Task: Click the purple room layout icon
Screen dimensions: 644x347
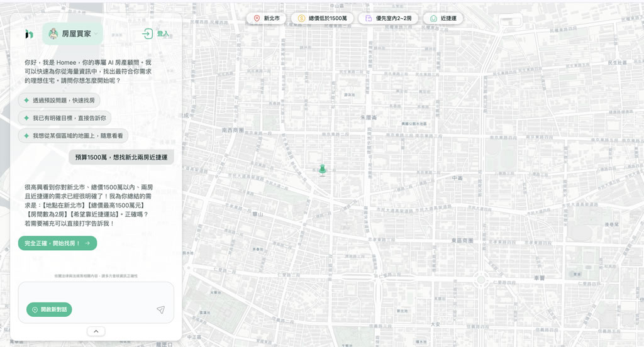Action: [x=369, y=19]
